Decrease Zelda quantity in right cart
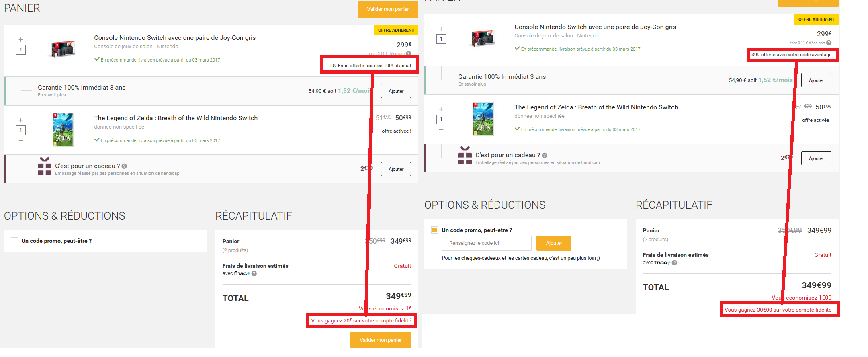Viewport: 868px width, 357px height. [441, 129]
